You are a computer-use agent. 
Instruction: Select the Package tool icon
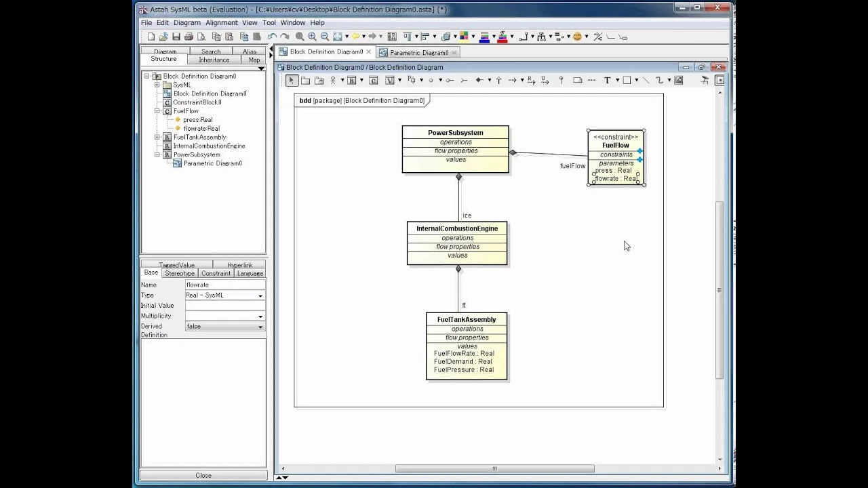tap(305, 81)
